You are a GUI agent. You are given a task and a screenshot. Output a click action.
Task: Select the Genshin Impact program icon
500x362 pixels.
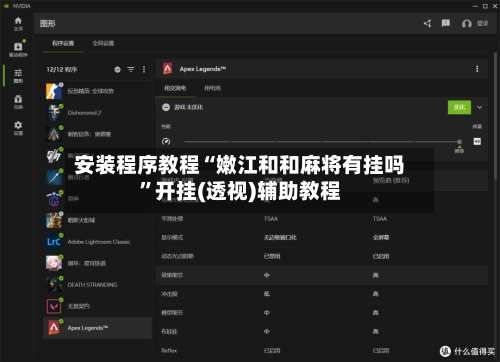click(x=54, y=199)
